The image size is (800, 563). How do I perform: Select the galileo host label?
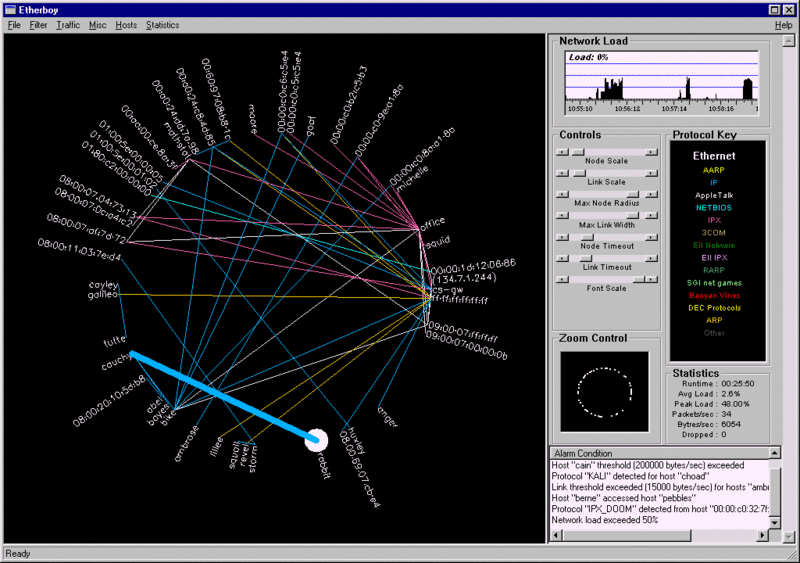[103, 295]
